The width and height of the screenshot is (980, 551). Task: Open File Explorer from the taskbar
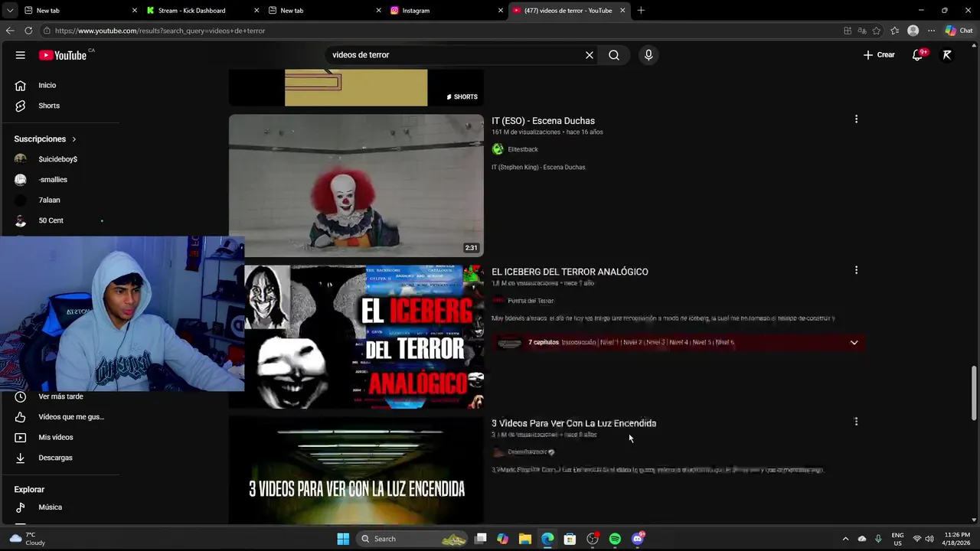(x=525, y=539)
